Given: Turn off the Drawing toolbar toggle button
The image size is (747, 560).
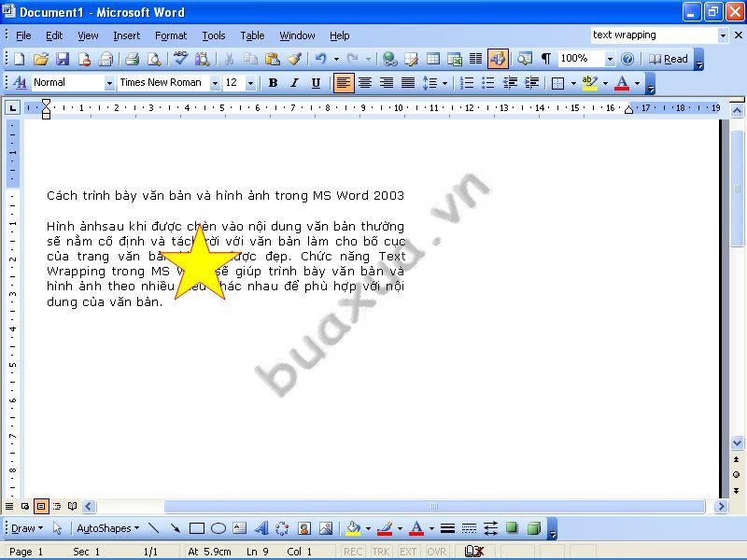Looking at the screenshot, I should pos(498,59).
